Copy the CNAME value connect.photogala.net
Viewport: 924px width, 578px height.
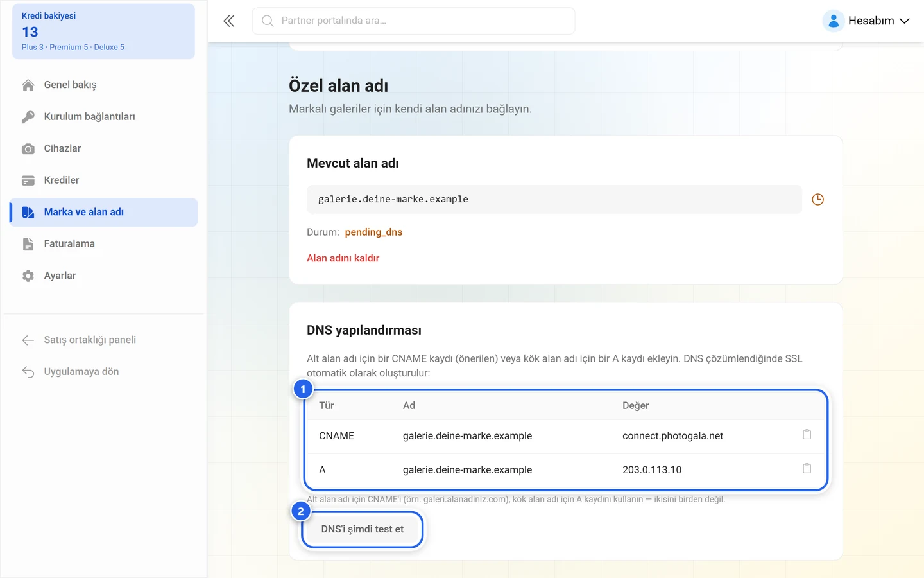point(807,435)
